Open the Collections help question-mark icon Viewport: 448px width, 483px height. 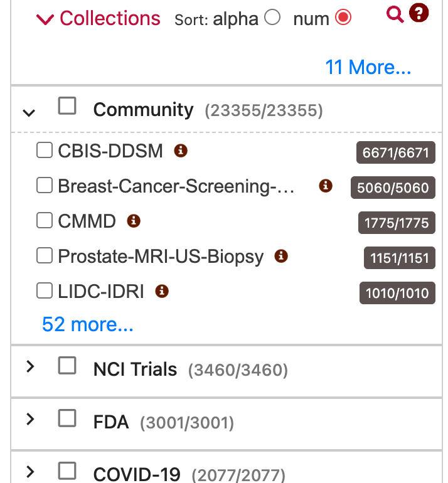[419, 13]
